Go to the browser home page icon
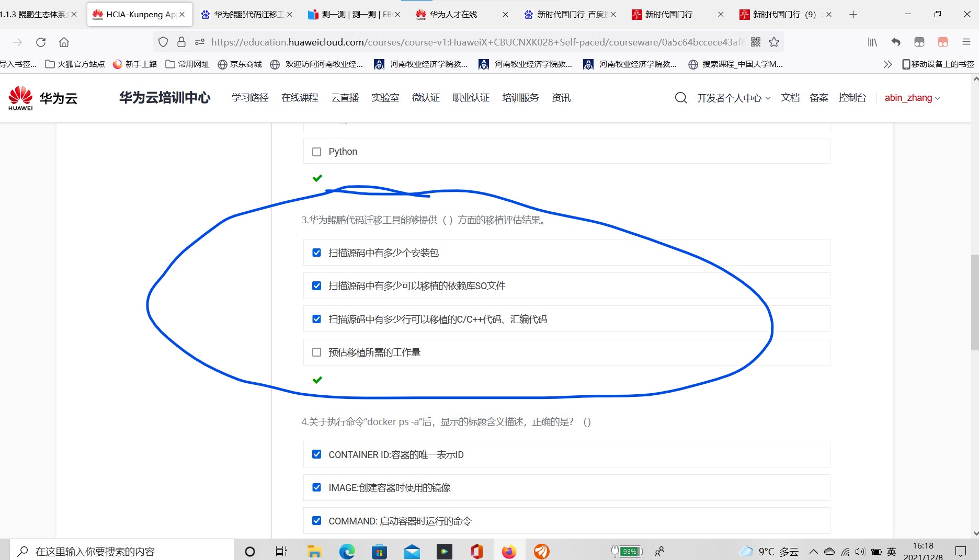 (x=64, y=42)
